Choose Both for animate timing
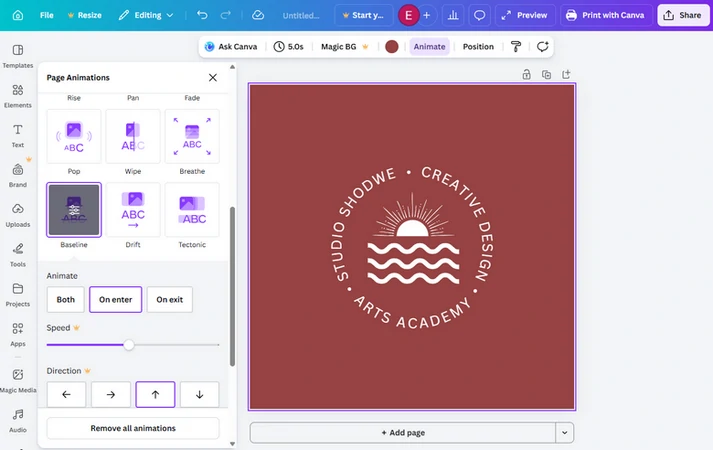Image resolution: width=713 pixels, height=450 pixels. click(65, 300)
